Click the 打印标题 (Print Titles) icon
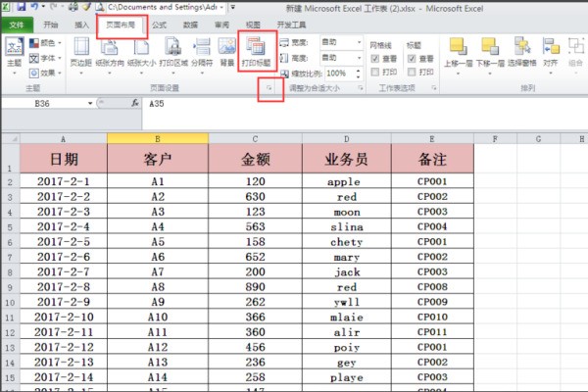 click(x=256, y=51)
